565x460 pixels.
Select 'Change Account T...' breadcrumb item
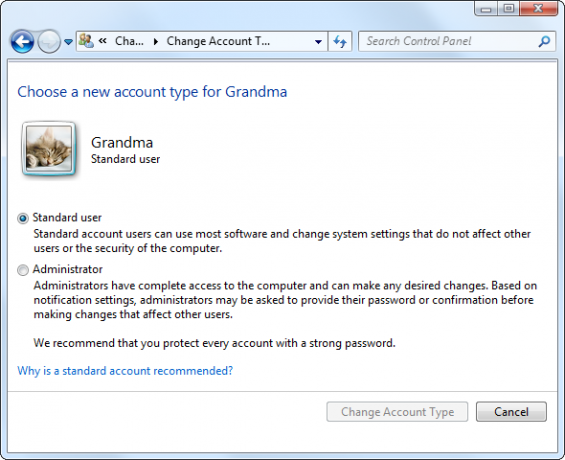218,41
